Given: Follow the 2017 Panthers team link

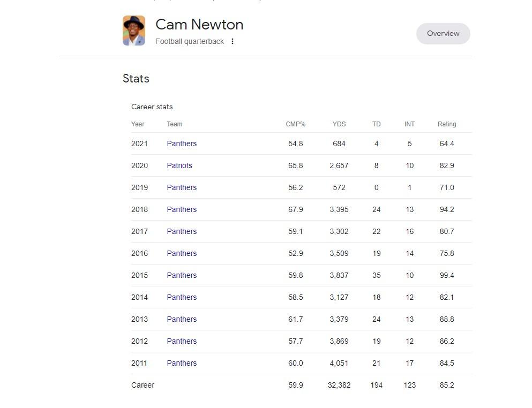Looking at the screenshot, I should 182,231.
